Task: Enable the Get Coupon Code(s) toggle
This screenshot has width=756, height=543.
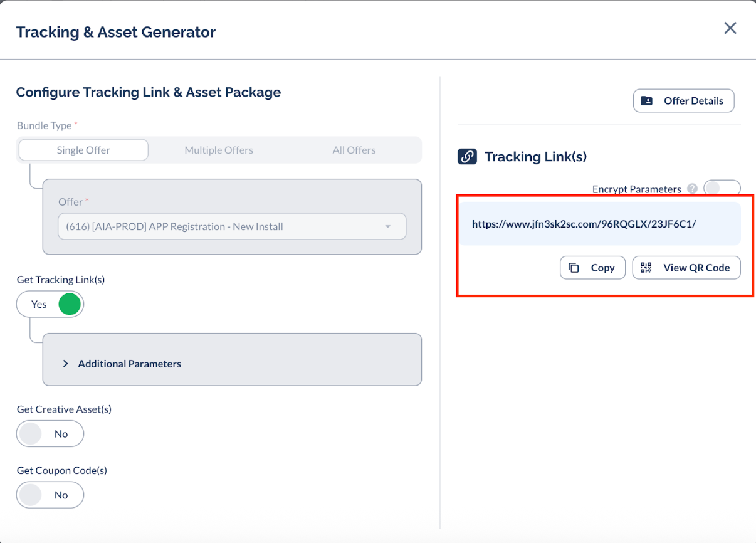Action: point(50,495)
